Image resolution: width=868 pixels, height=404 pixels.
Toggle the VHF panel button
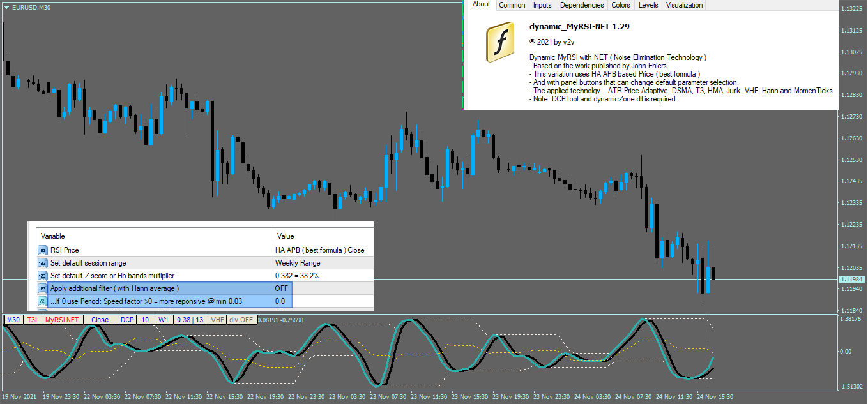point(218,320)
